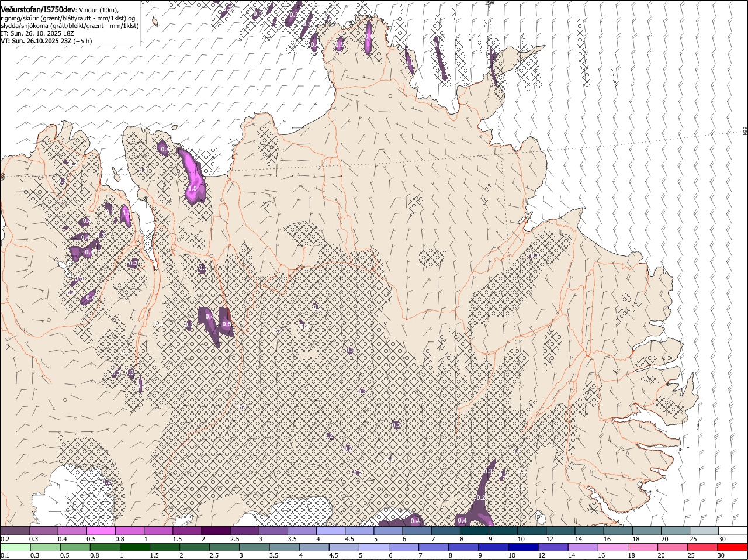Select the white 30 swatch in upper legend
Image resolution: width=748 pixels, height=560 pixels.
coord(733,531)
